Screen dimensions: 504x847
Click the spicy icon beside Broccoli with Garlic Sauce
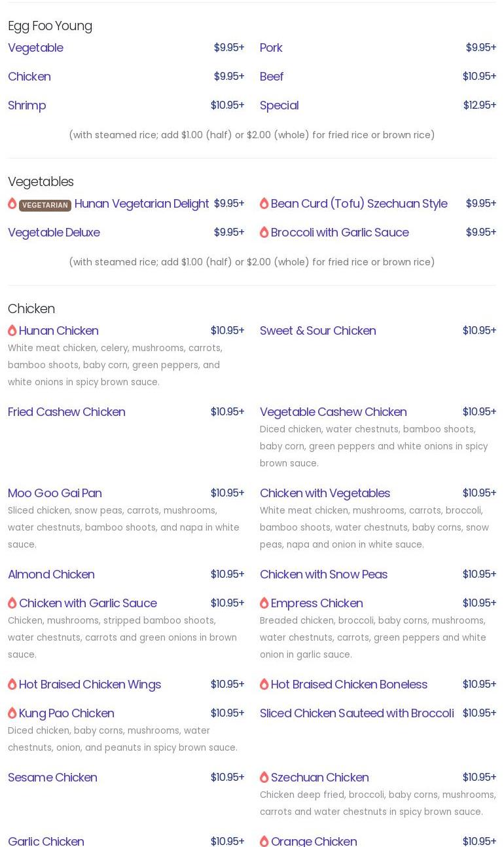click(x=264, y=233)
